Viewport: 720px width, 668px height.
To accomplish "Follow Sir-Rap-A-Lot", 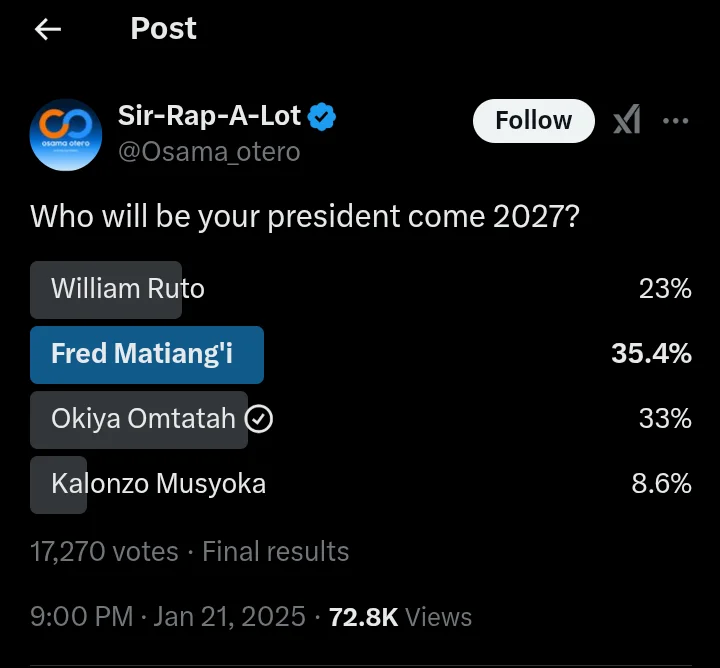I will tap(534, 121).
